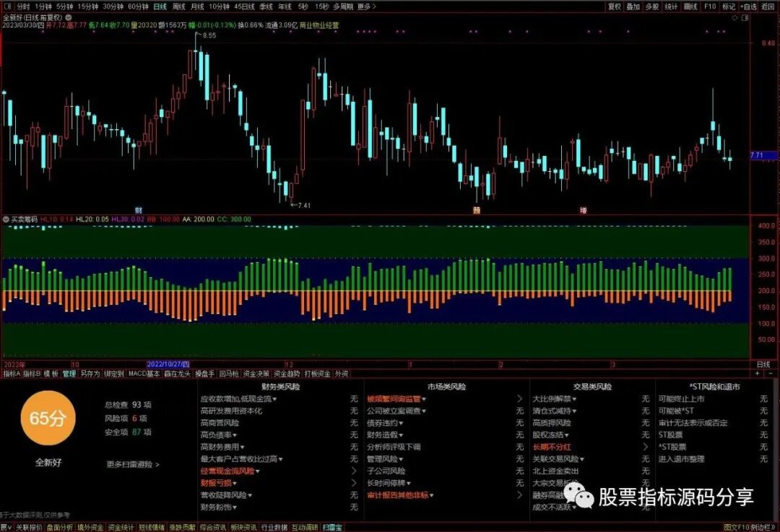Screen dimensions: 780x532
Task: Click the 7.71 current price label
Action: (763, 156)
